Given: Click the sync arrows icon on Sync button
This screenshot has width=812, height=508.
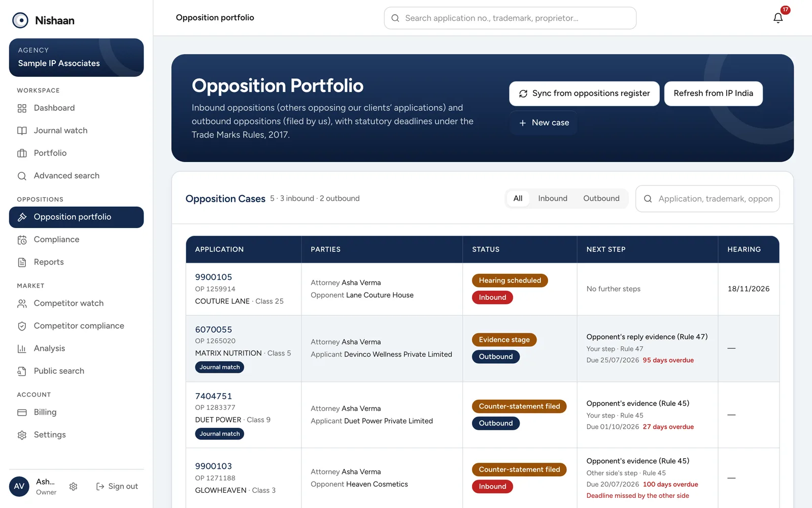Looking at the screenshot, I should 523,93.
